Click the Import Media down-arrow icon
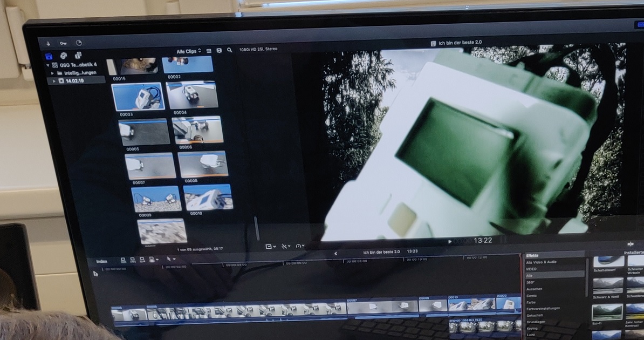 click(x=49, y=43)
